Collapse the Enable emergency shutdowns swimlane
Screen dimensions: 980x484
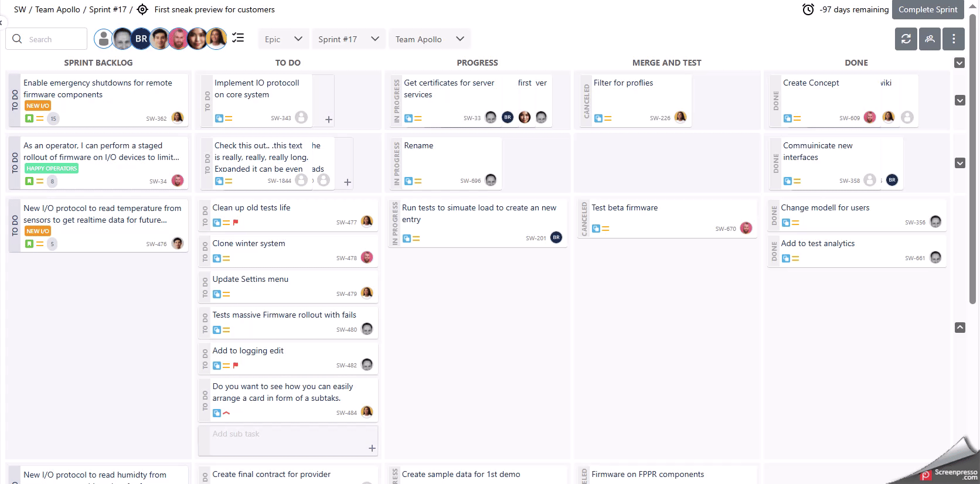tap(960, 100)
